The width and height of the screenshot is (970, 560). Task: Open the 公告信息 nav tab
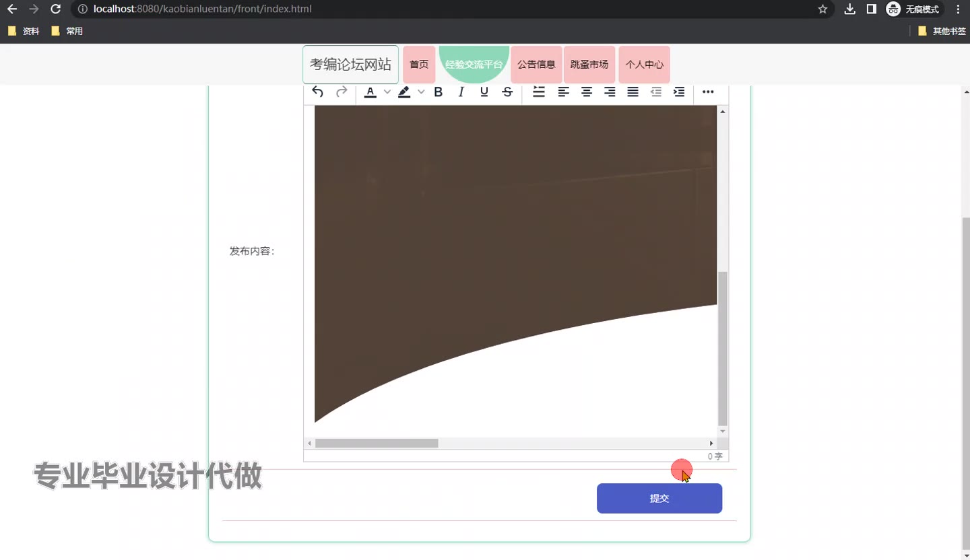point(536,65)
